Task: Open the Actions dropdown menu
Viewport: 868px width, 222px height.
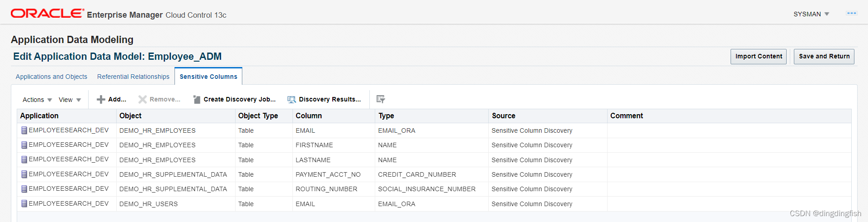Action: pos(37,100)
